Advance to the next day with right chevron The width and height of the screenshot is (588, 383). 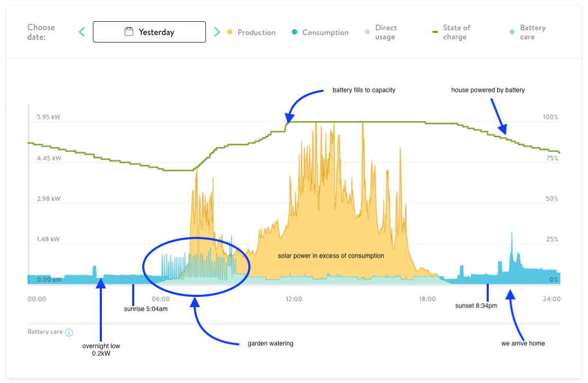coord(217,32)
